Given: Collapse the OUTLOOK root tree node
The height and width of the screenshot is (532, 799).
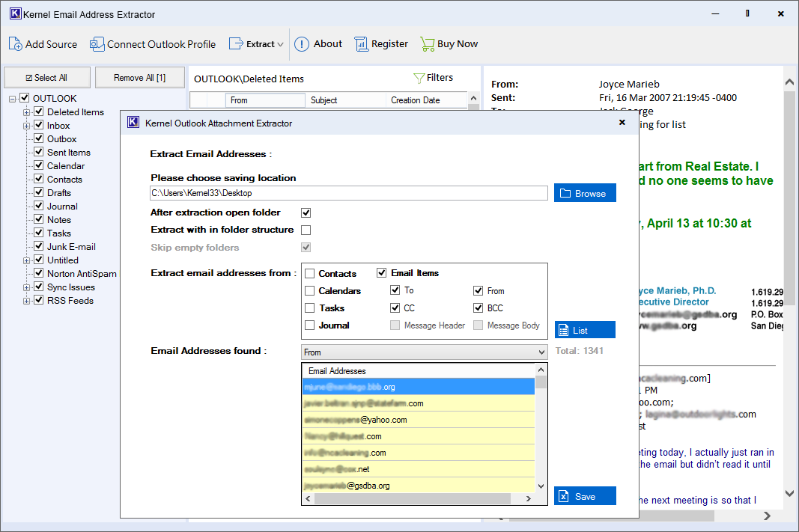Looking at the screenshot, I should 12,99.
